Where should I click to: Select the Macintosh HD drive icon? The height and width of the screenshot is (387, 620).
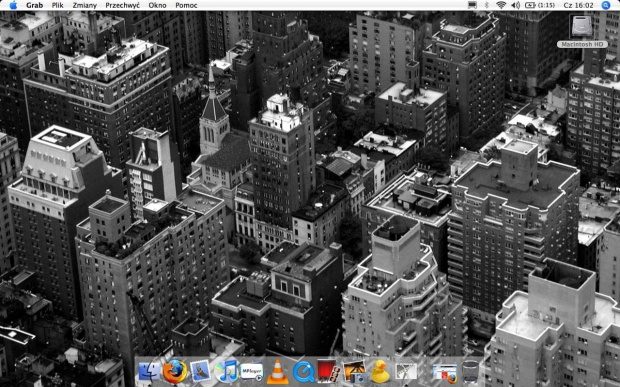581,26
